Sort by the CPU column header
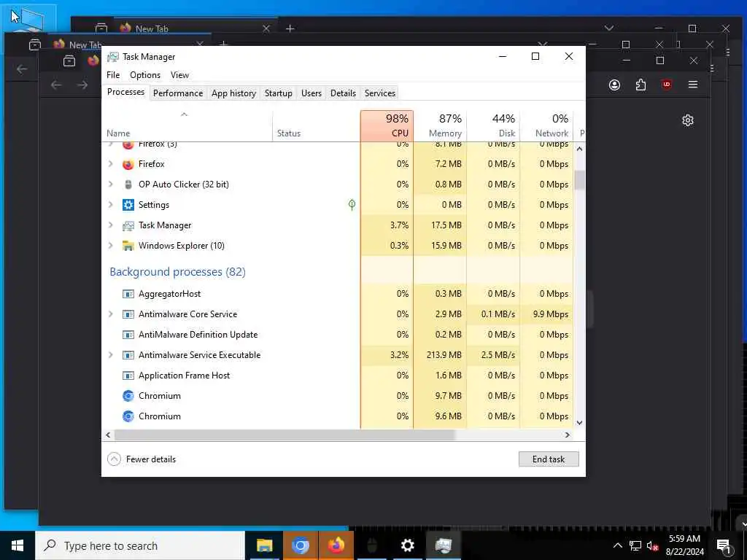The height and width of the screenshot is (560, 747). (387, 125)
